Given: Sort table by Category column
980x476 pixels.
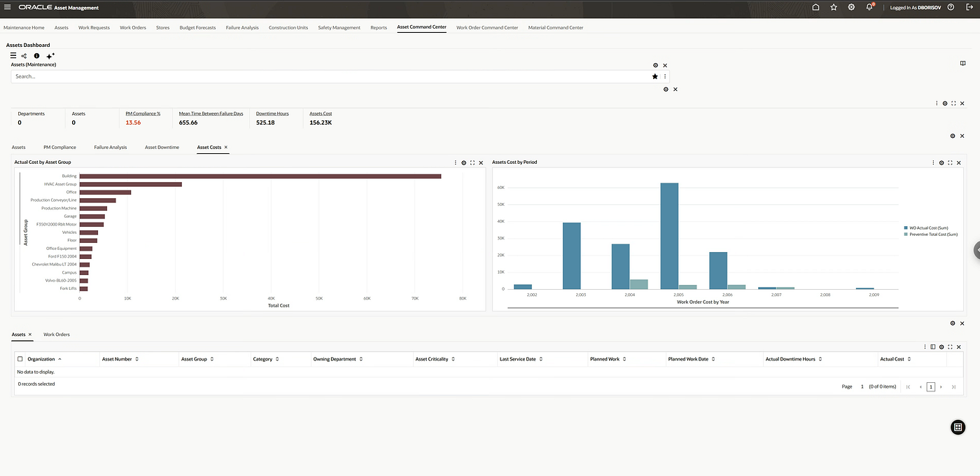Looking at the screenshot, I should 278,359.
